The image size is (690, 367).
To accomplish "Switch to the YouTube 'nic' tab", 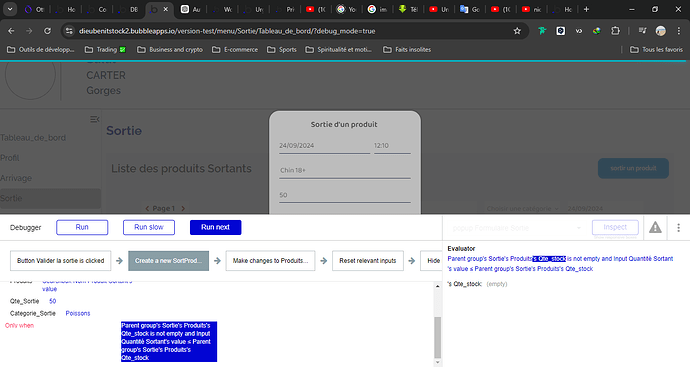I will pyautogui.click(x=532, y=9).
